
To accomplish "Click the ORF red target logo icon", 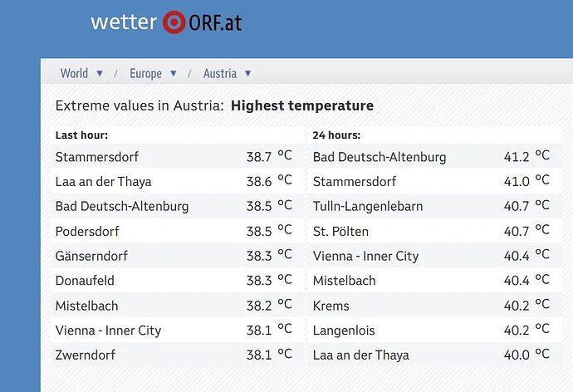I will [174, 22].
